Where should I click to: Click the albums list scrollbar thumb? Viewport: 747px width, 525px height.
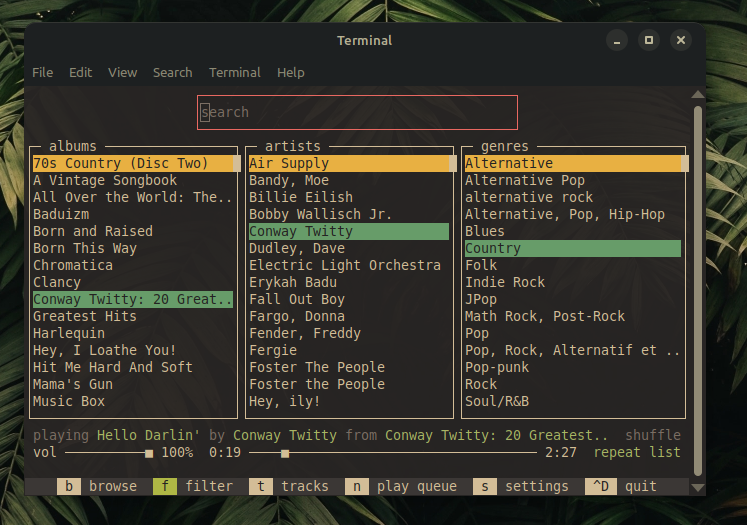[237, 163]
